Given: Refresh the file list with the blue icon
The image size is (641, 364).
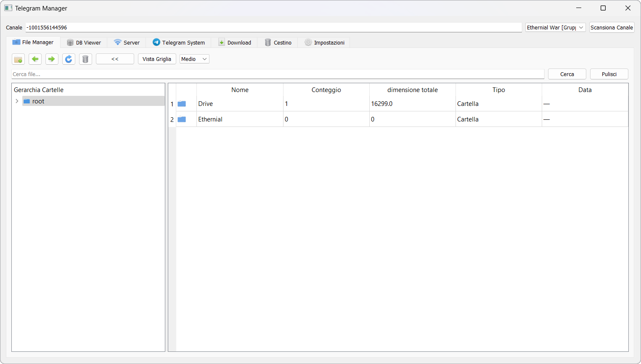Looking at the screenshot, I should click(x=69, y=59).
